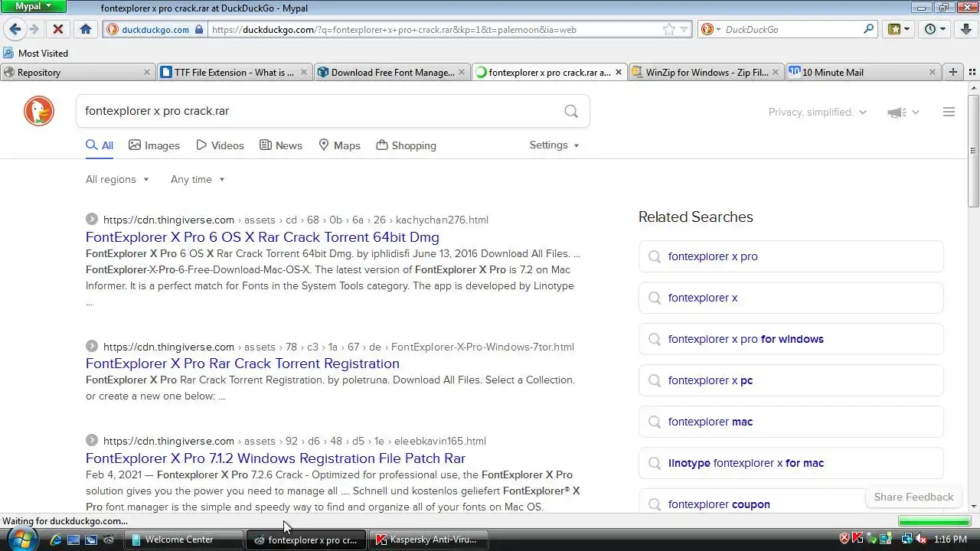Open the Settings dropdown
980x551 pixels.
tap(554, 145)
